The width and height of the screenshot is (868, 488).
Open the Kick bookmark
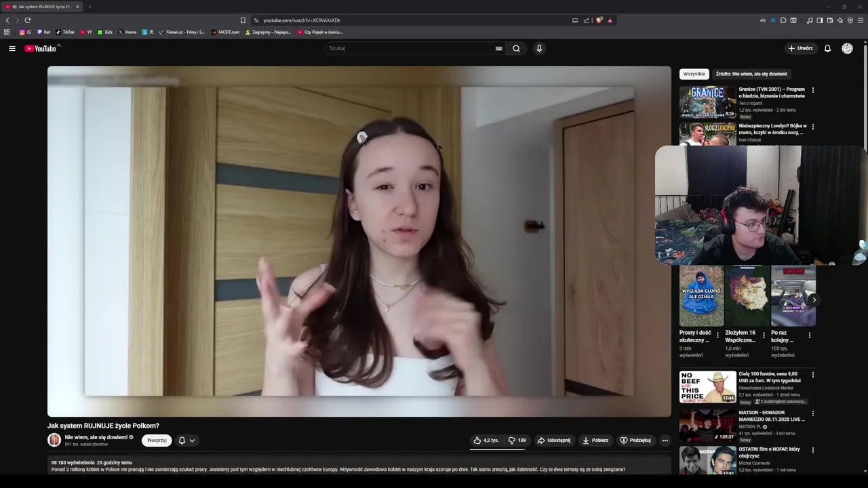click(105, 32)
